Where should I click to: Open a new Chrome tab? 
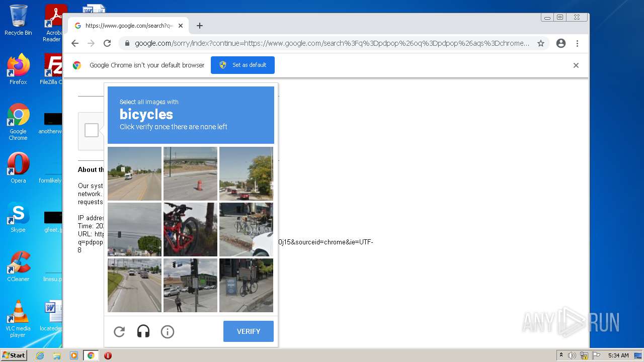pos(200,26)
